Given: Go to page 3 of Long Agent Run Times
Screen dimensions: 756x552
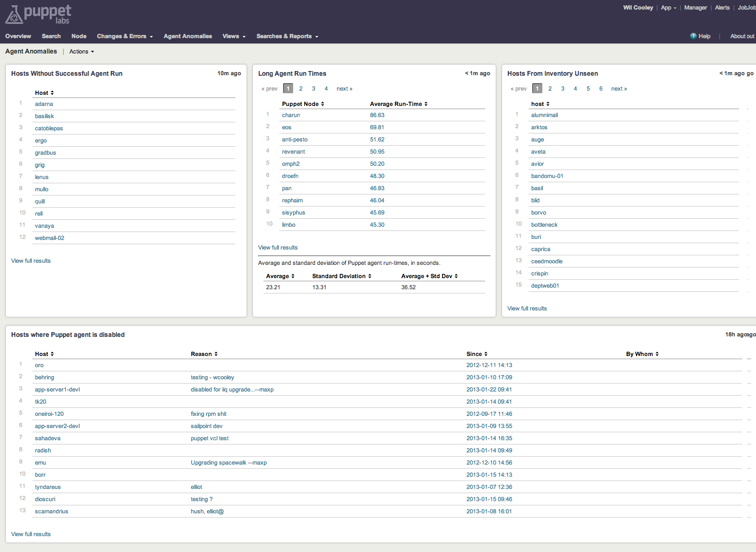Looking at the screenshot, I should point(313,88).
